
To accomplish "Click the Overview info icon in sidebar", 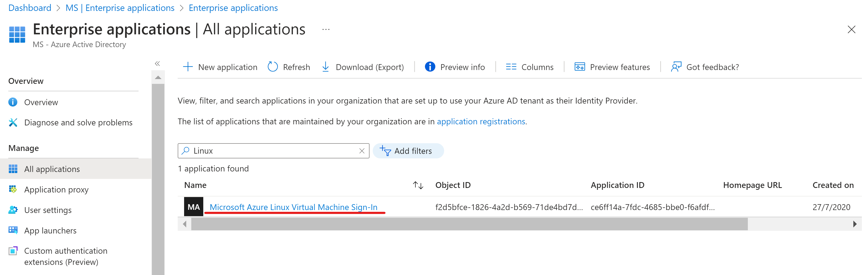I will coord(13,102).
